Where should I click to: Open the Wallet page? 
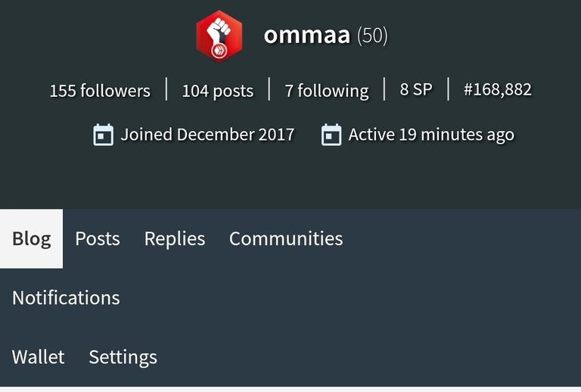38,357
